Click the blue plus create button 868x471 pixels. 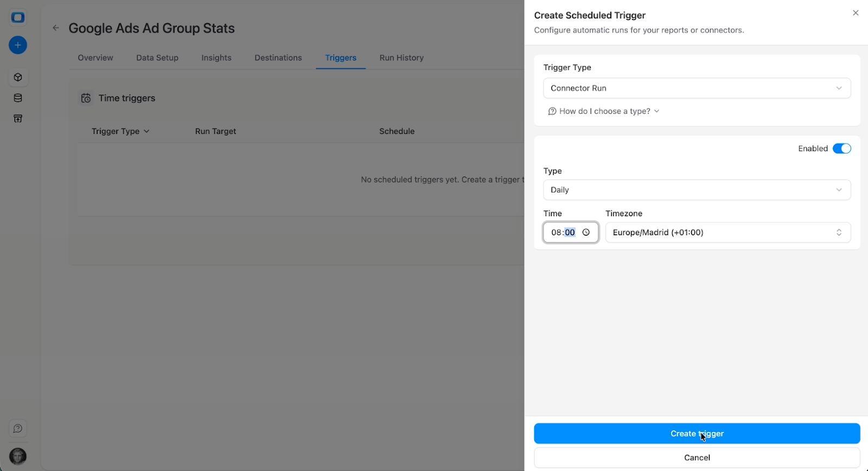point(18,45)
